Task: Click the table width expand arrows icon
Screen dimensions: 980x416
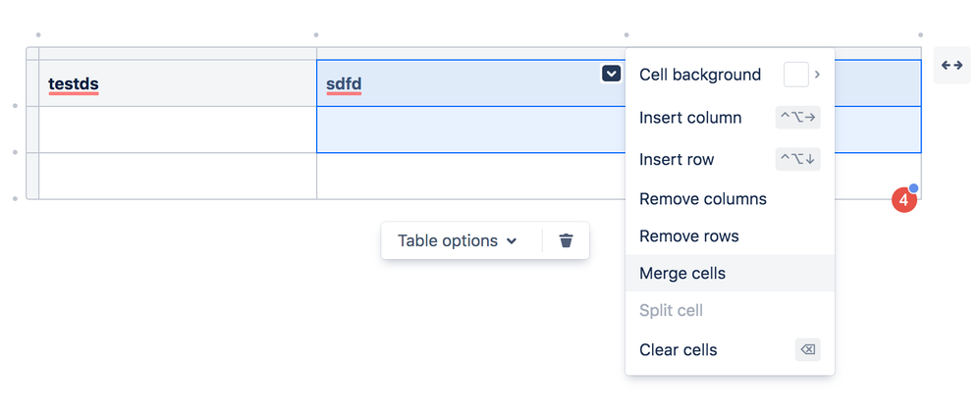Action: coord(952,65)
